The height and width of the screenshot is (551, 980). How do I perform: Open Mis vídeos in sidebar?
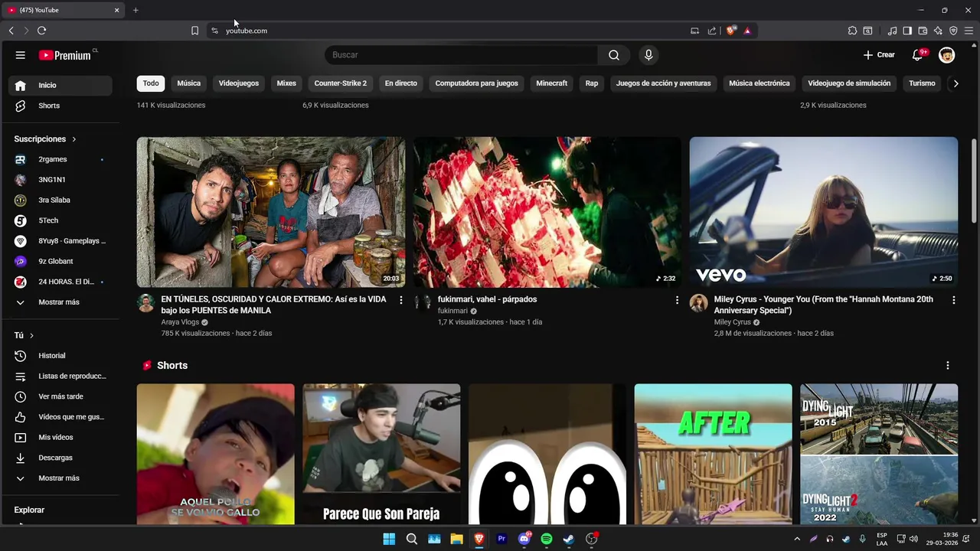60,438
